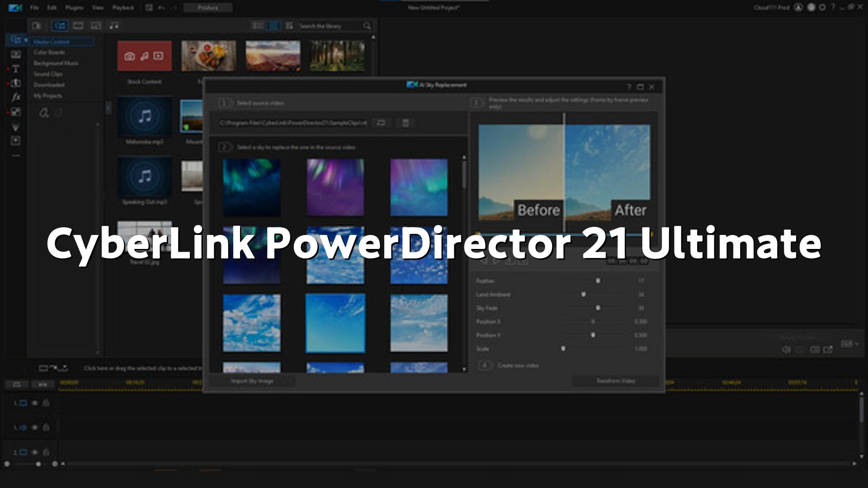The height and width of the screenshot is (488, 868).
Task: Open preview quality dropdown
Action: (x=849, y=344)
